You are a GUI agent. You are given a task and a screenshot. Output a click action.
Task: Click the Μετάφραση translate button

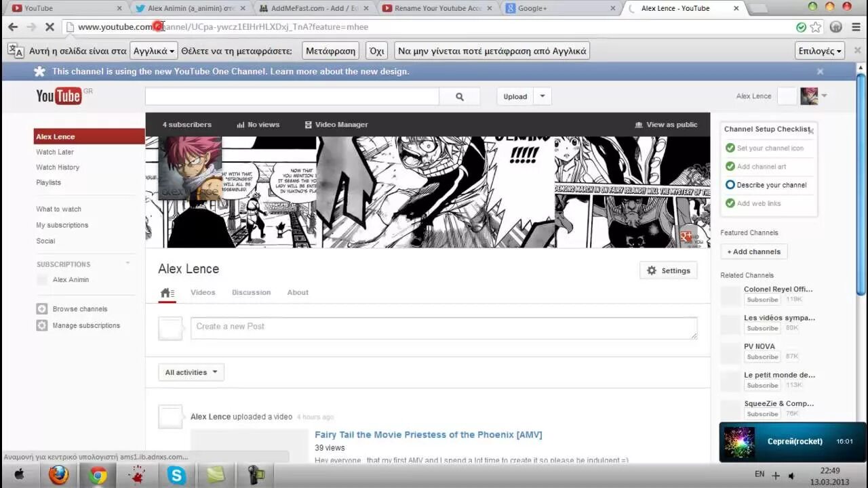point(331,51)
